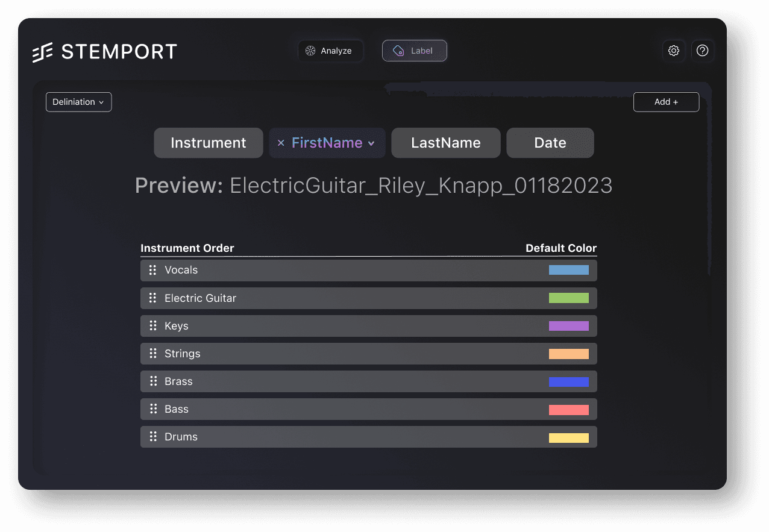Viewport: 769px width, 532px height.
Task: Open the FirstName chevron dropdown
Action: 371,143
